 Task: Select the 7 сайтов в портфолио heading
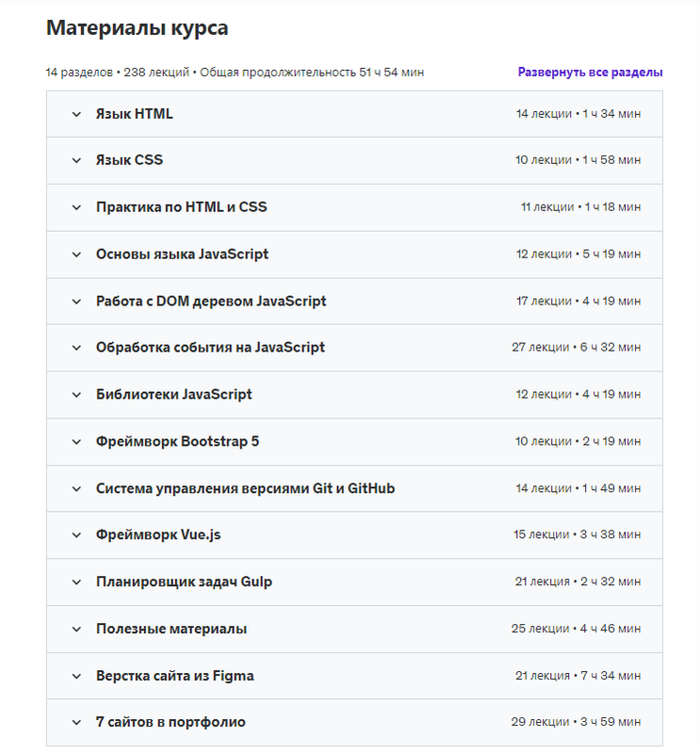(x=171, y=722)
